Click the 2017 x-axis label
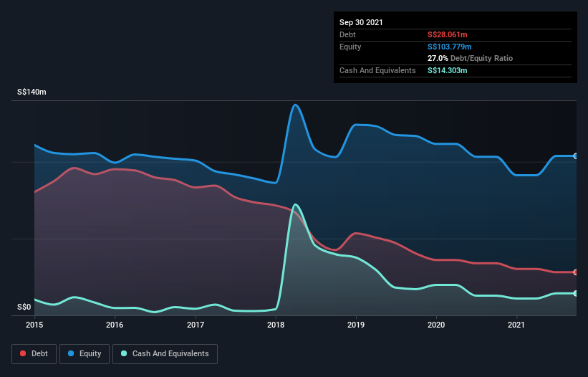 click(x=196, y=325)
